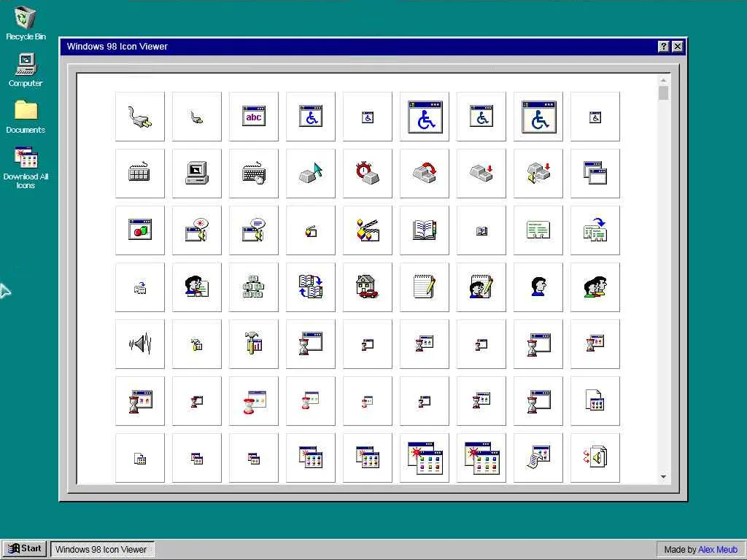747x560 pixels.
Task: Select the window with red and green shapes
Action: [139, 230]
